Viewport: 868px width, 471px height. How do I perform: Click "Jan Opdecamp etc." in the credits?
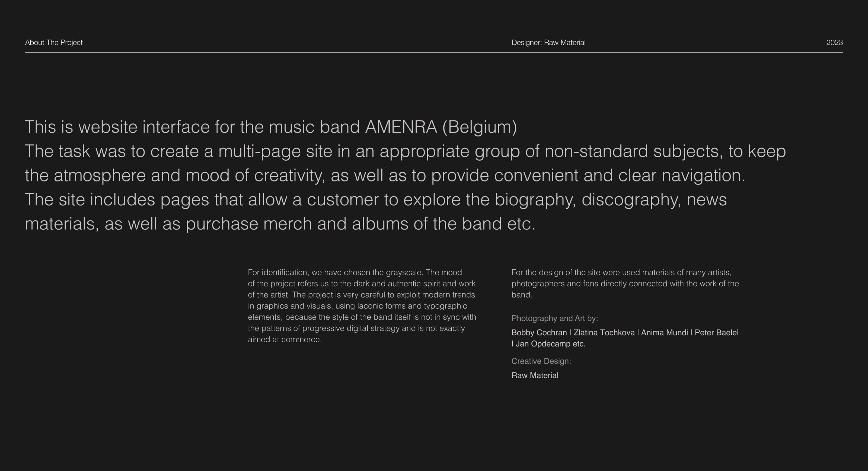(x=550, y=344)
